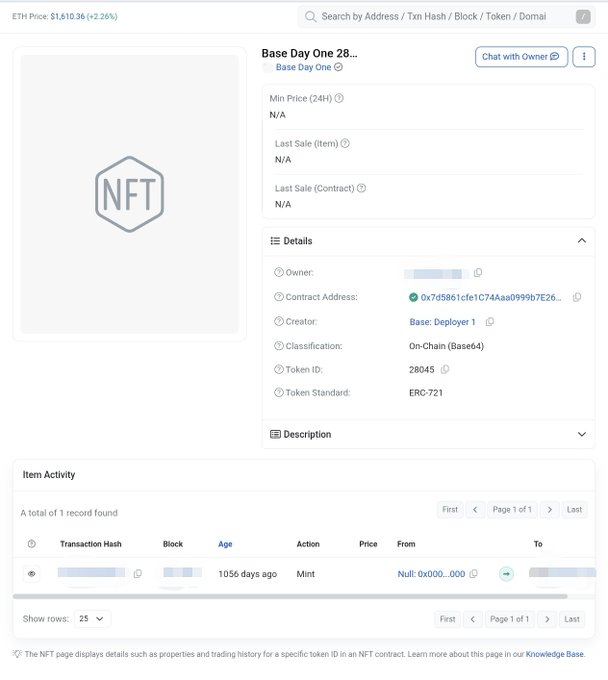Click the Transaction Hash column header
This screenshot has height=680, width=608.
click(x=91, y=544)
